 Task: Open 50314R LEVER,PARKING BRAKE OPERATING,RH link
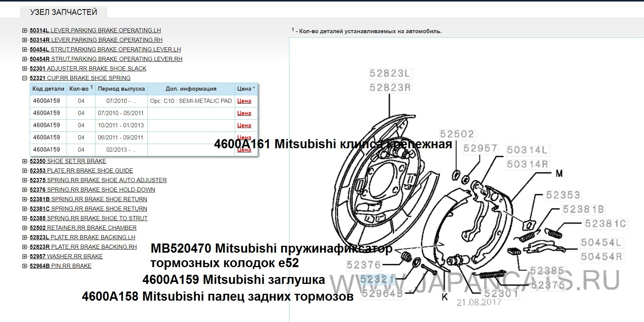coord(96,40)
